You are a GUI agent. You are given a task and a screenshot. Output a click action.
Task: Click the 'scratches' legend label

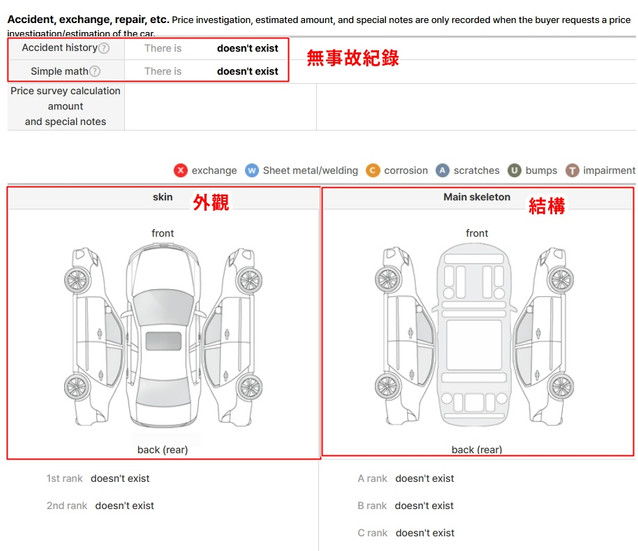476,171
